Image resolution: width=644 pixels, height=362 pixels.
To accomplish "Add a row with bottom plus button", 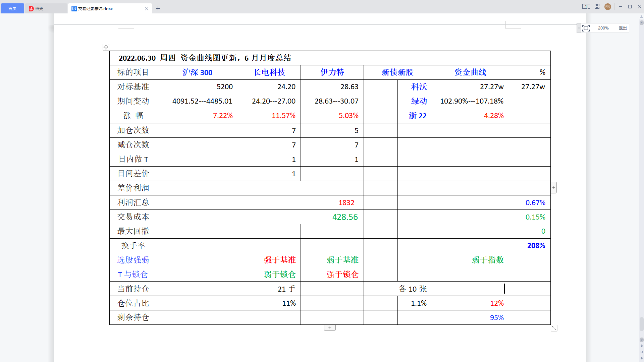I will [330, 328].
